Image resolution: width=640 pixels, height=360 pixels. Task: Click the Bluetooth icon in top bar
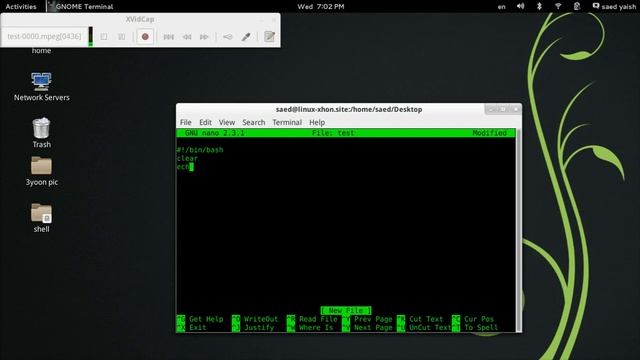pos(539,6)
